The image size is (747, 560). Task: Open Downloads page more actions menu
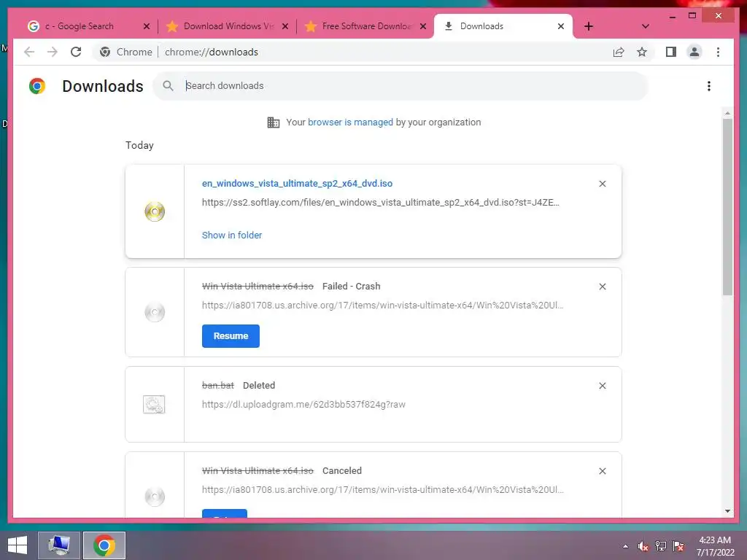(709, 86)
